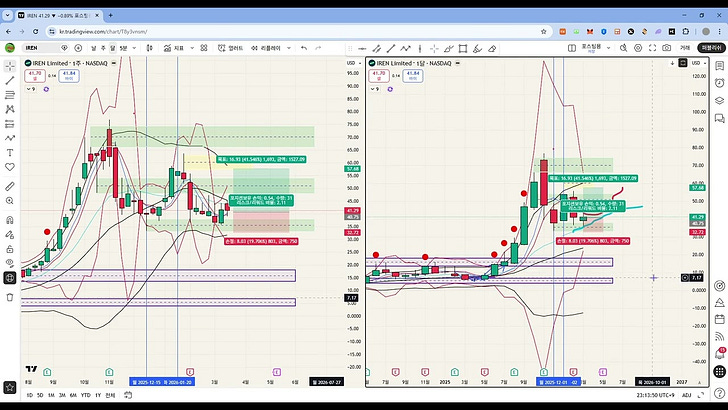Open calendar icon on right sidebar
728x410 pixels.
pos(719,319)
